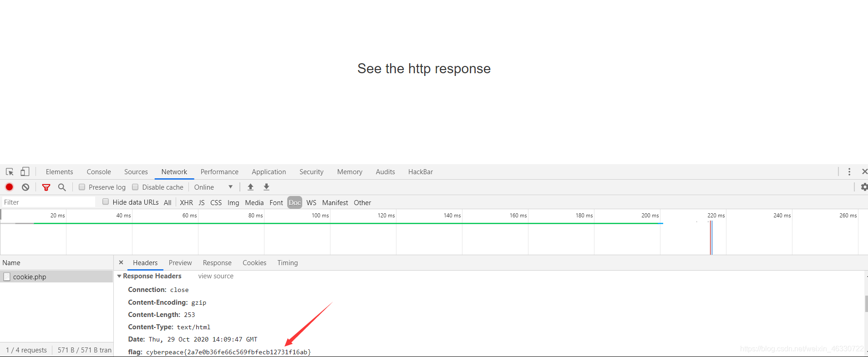Filter requests by All types
Image resolution: width=868 pixels, height=357 pixels.
point(168,203)
